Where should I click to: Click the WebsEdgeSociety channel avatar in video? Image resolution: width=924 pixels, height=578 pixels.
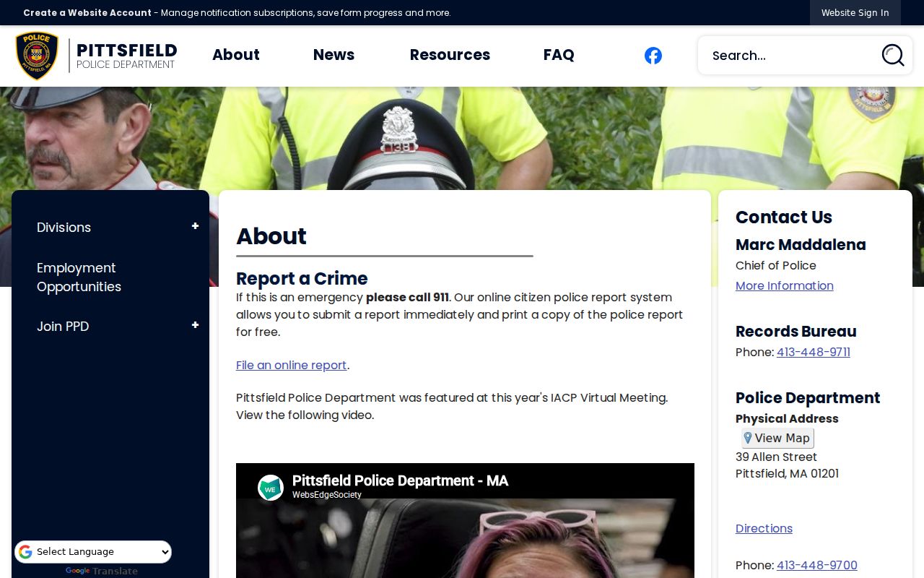click(271, 488)
